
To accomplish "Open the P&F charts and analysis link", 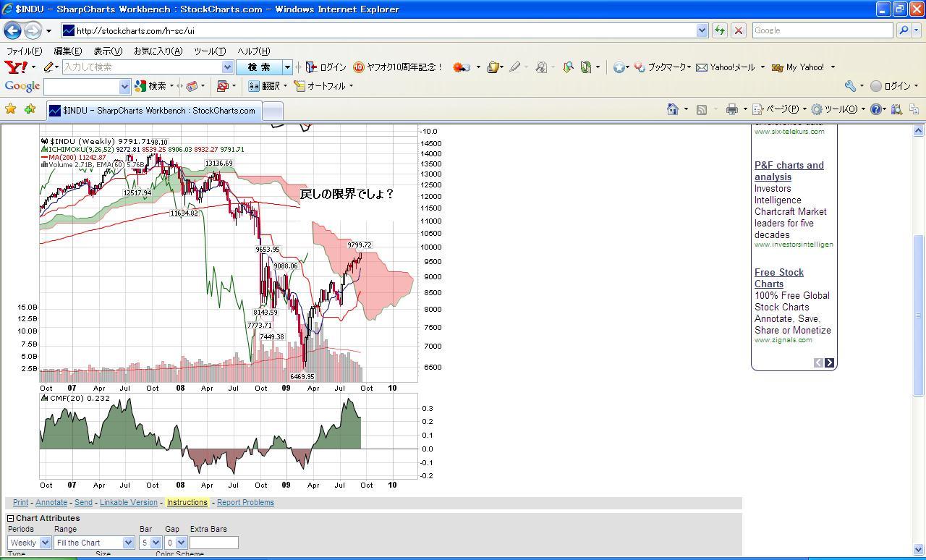I will 789,171.
